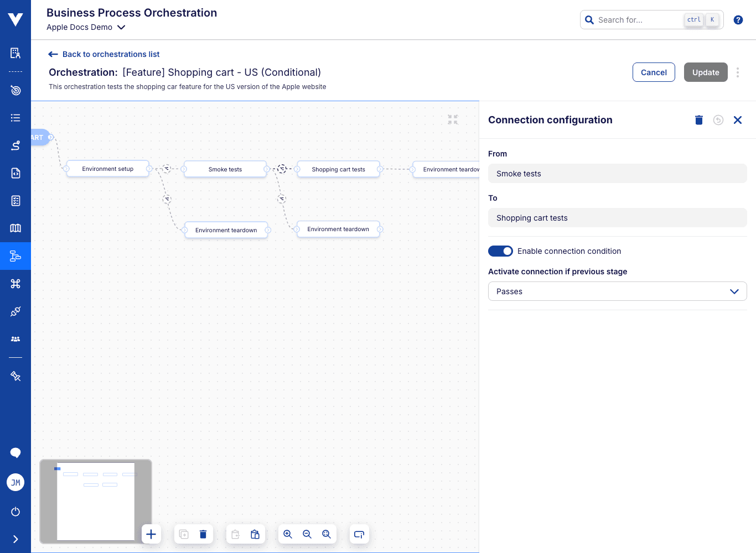This screenshot has height=553, width=756.
Task: Select the Shopping cart tests stage node
Action: tap(338, 169)
